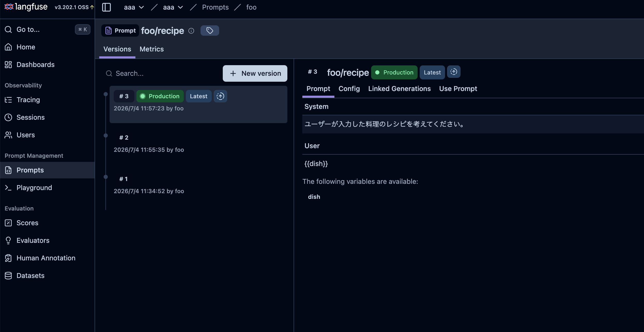The width and height of the screenshot is (644, 332).
Task: Switch to the Versions tab
Action: coord(117,49)
